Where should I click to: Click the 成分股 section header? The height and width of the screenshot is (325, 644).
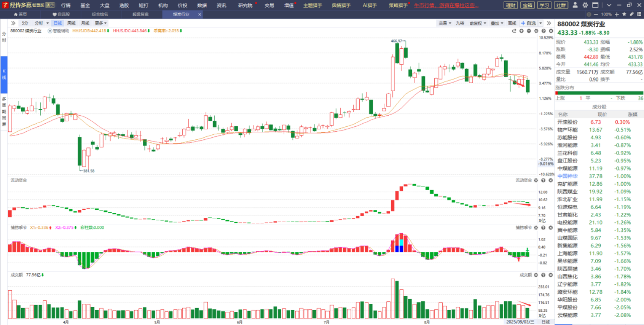click(599, 107)
